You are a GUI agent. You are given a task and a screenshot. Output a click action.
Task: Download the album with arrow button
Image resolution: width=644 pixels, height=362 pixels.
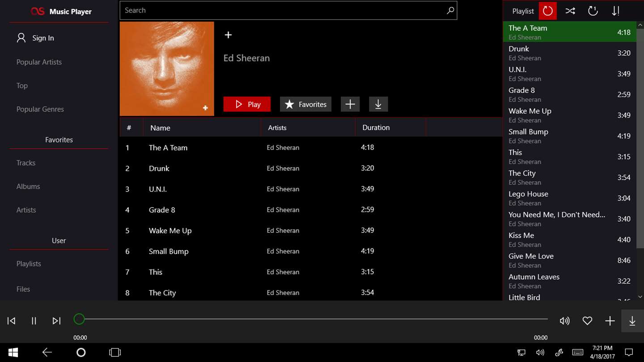[x=378, y=104]
